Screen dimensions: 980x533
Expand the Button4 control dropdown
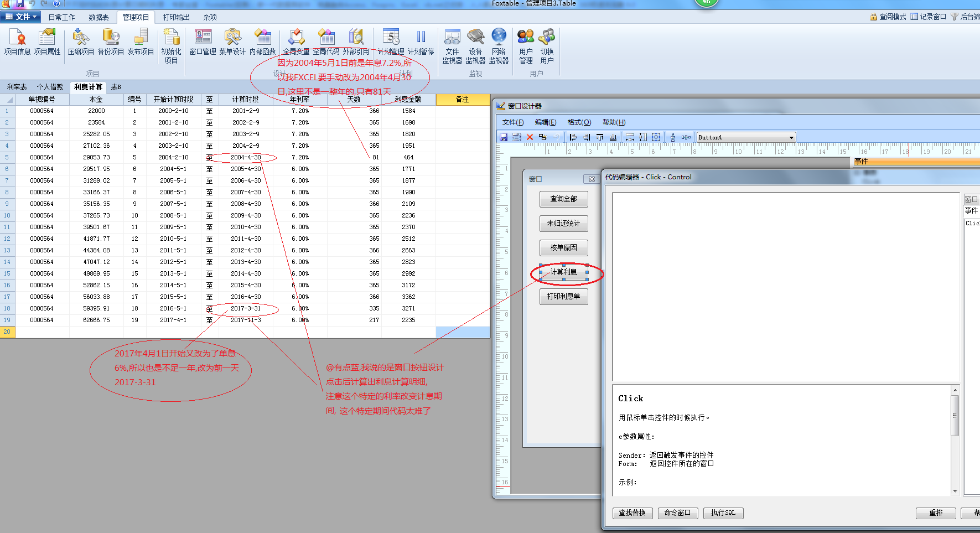point(791,137)
